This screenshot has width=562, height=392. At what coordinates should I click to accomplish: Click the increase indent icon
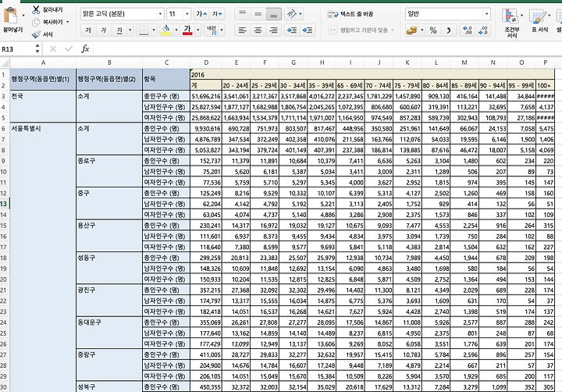pyautogui.click(x=308, y=30)
